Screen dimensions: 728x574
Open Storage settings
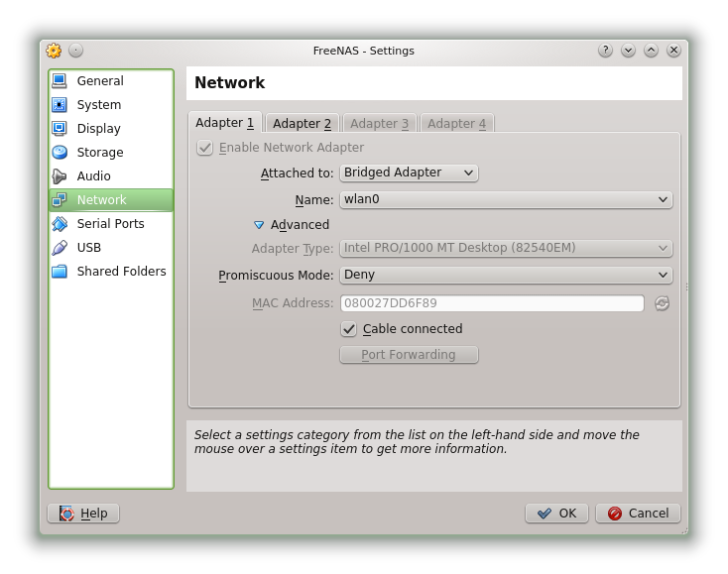111,153
